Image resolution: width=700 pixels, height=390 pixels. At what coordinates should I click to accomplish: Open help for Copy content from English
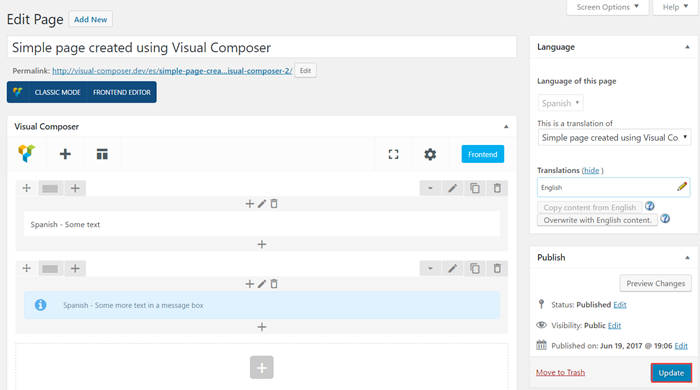650,206
